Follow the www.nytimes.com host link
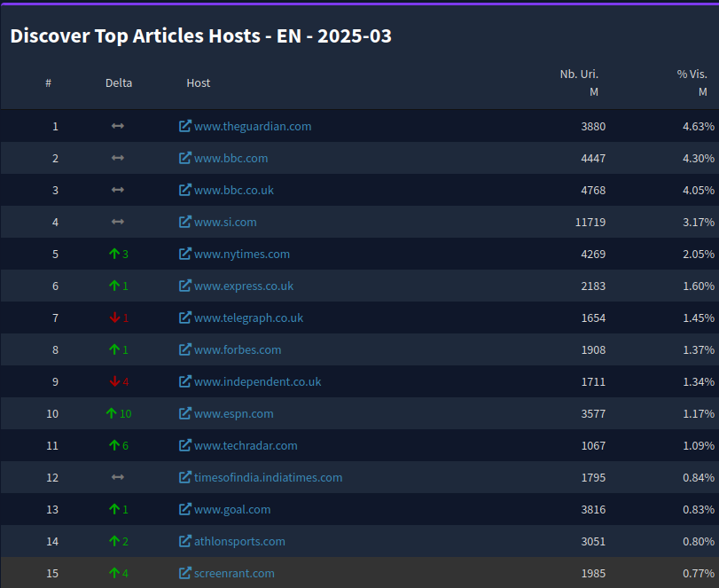 point(242,255)
